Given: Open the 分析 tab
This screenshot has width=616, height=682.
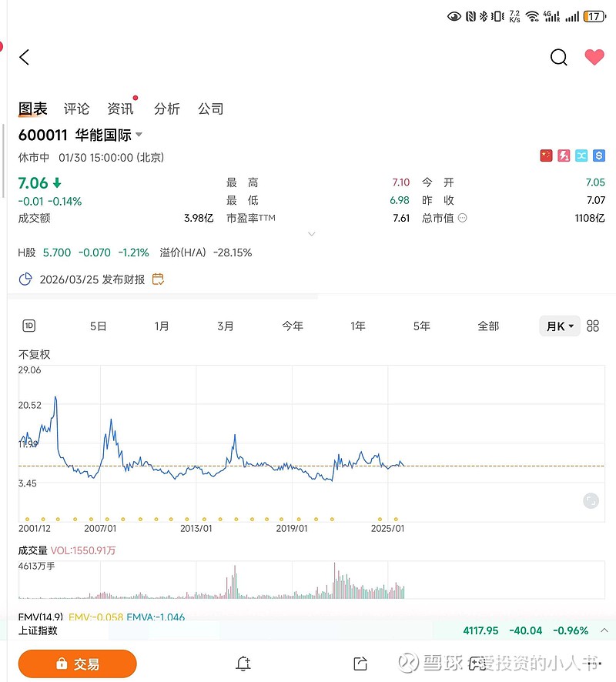Looking at the screenshot, I should click(x=166, y=109).
